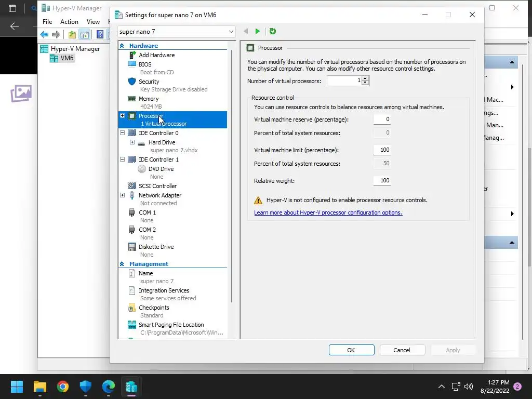Select the Network Adapter entry
The image size is (532, 399).
pos(160,195)
